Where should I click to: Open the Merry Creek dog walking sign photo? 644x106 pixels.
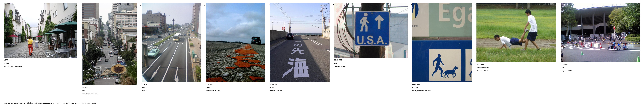(442, 42)
